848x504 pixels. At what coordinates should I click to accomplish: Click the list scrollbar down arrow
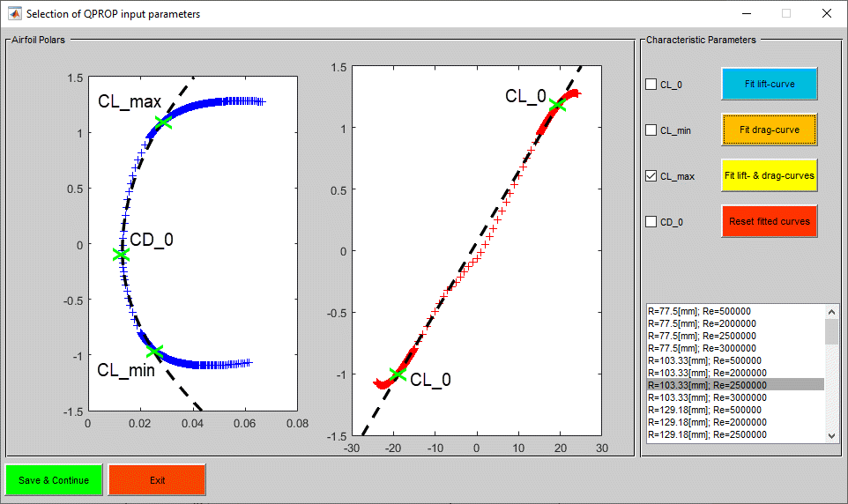point(831,436)
